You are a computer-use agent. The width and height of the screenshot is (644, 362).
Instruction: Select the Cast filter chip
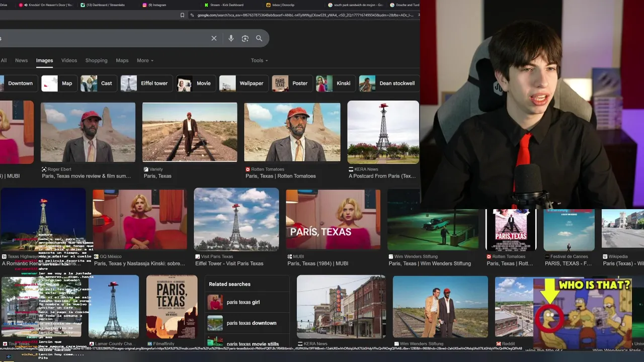(98, 83)
